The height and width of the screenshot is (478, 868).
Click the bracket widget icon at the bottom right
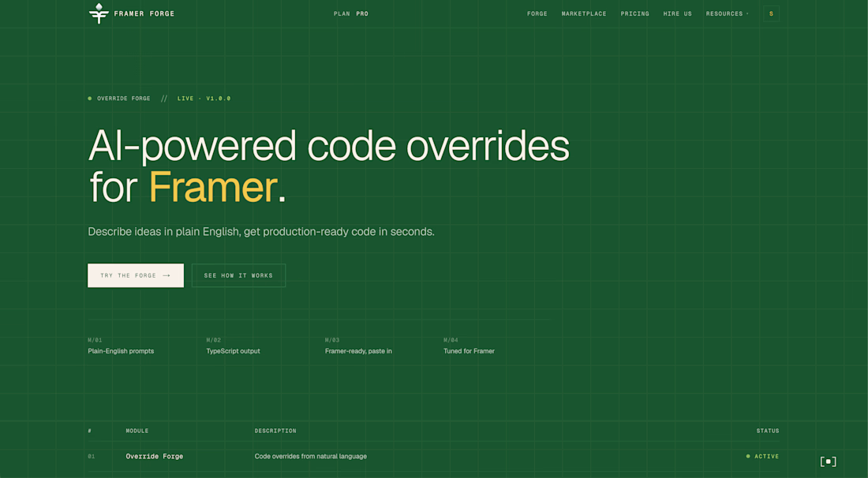(828, 461)
